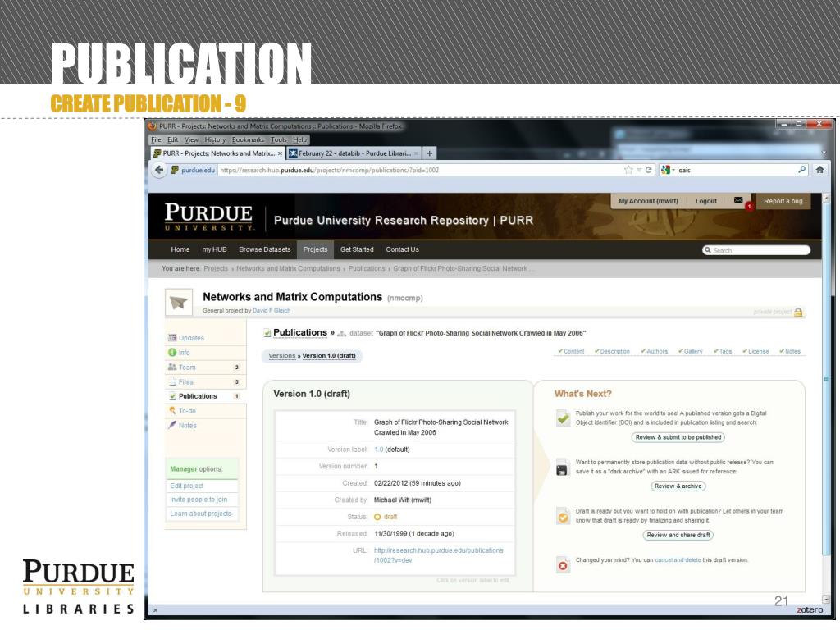
Task: Click the Firefox back arrow button
Action: [x=159, y=170]
